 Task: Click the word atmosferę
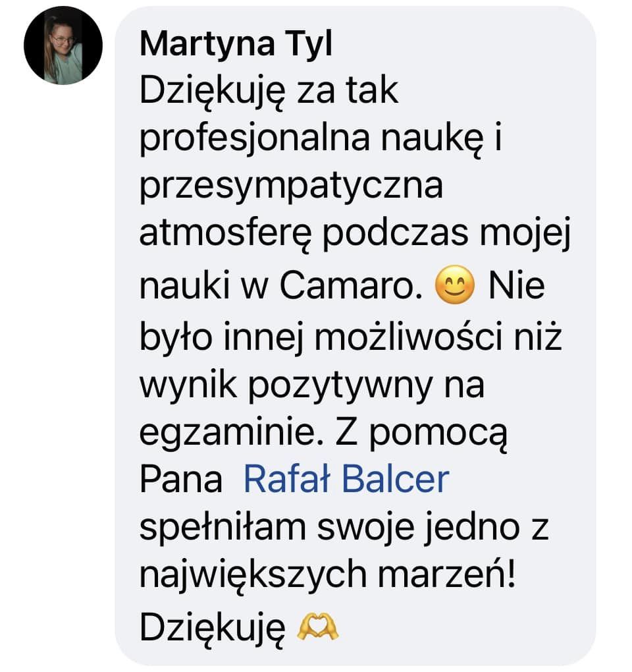point(226,236)
